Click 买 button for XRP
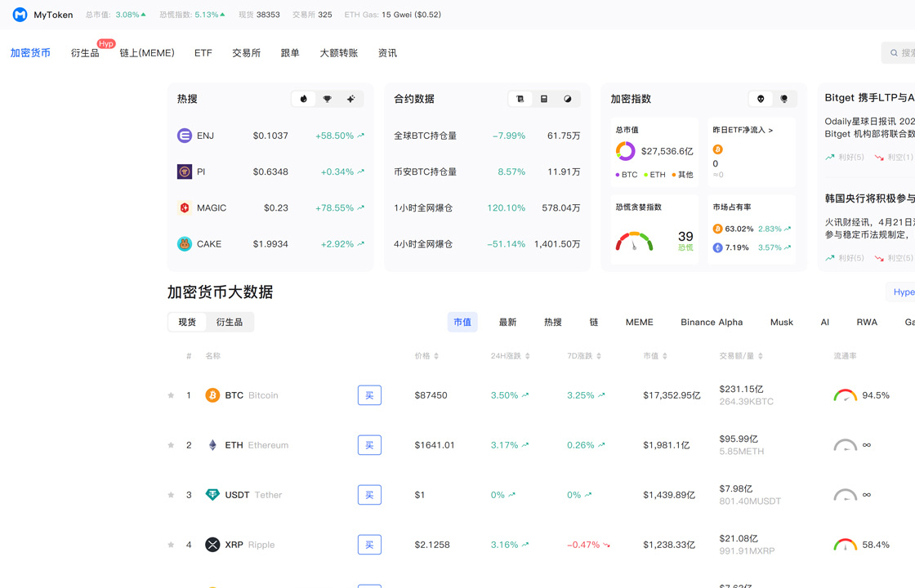The width and height of the screenshot is (915, 588). (369, 545)
